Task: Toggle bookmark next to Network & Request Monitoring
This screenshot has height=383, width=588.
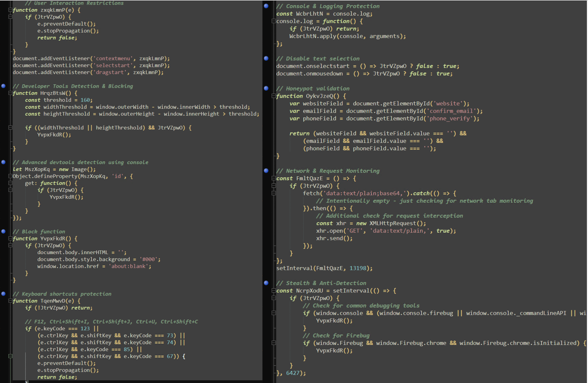Action: click(x=266, y=171)
